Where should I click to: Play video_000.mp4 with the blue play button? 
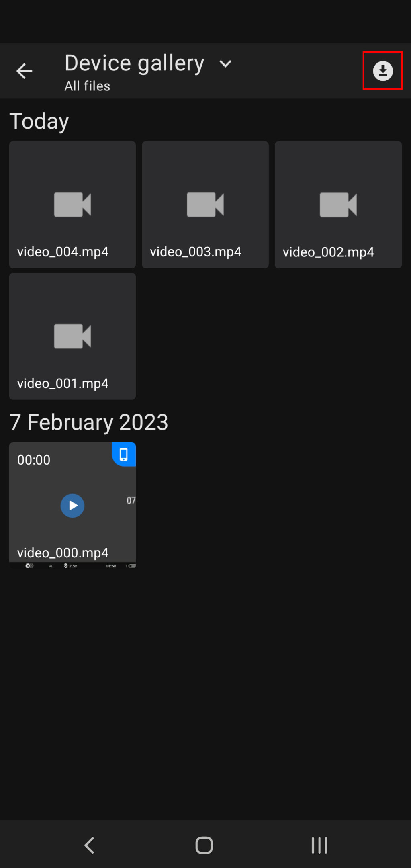click(x=72, y=506)
